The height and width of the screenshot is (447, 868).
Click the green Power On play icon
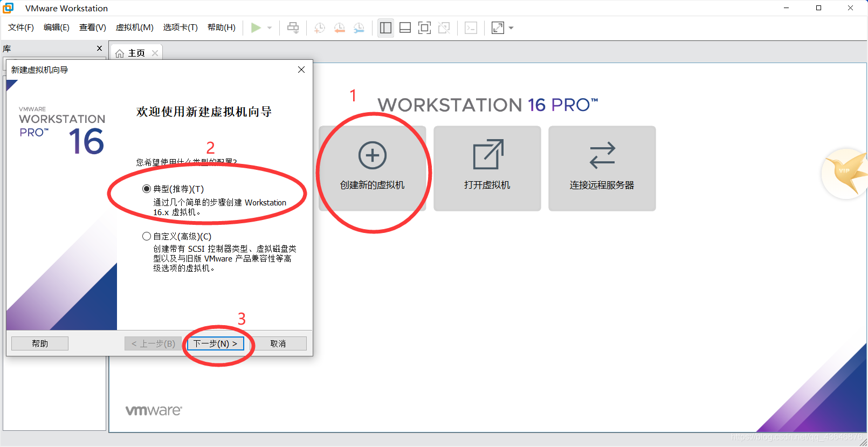click(x=256, y=28)
